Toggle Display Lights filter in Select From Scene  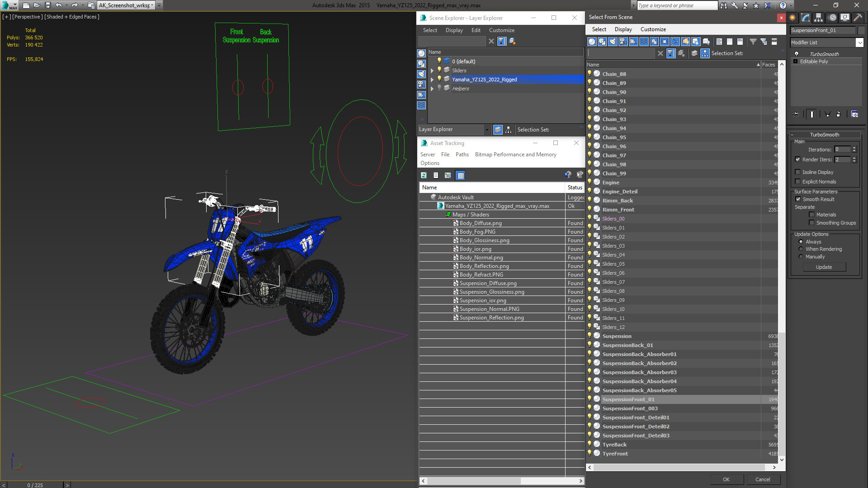[x=613, y=42]
